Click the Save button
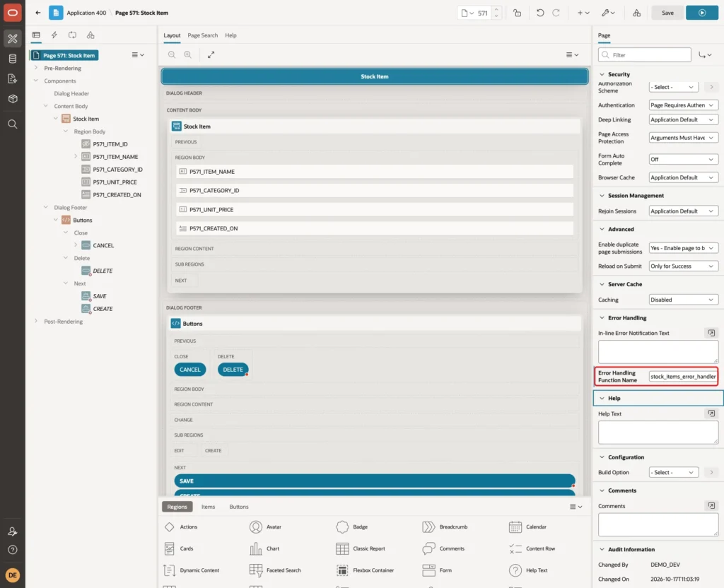This screenshot has width=724, height=588. pyautogui.click(x=667, y=13)
